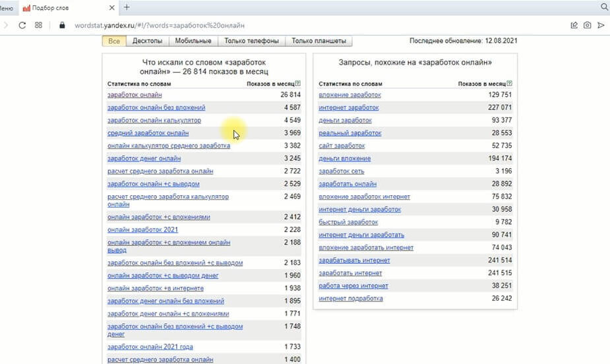
Task: Open the онлайн заработок 2021 link
Action: [142, 230]
